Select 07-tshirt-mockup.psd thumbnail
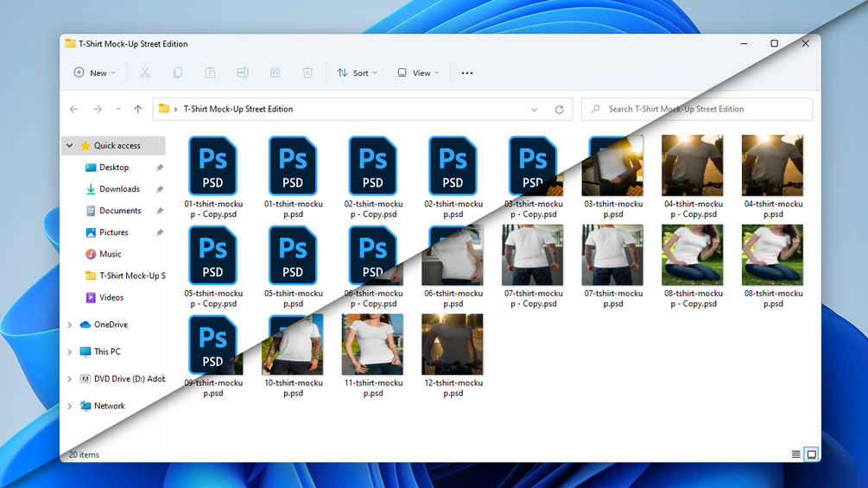Screen dimensions: 868x488 point(612,255)
